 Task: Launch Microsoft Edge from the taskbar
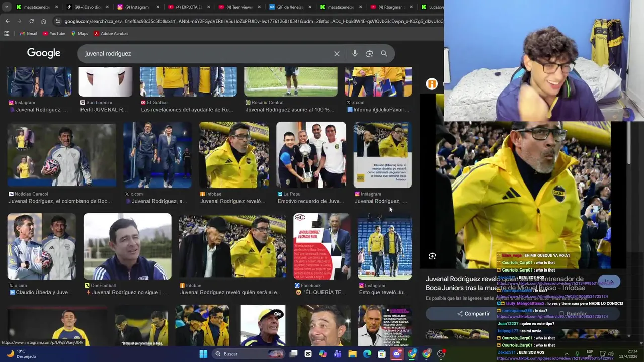(367, 354)
